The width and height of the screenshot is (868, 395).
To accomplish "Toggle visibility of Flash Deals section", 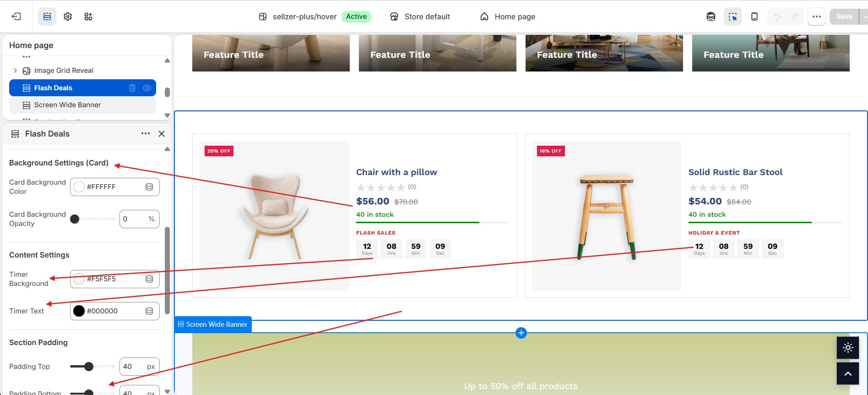I will (147, 88).
